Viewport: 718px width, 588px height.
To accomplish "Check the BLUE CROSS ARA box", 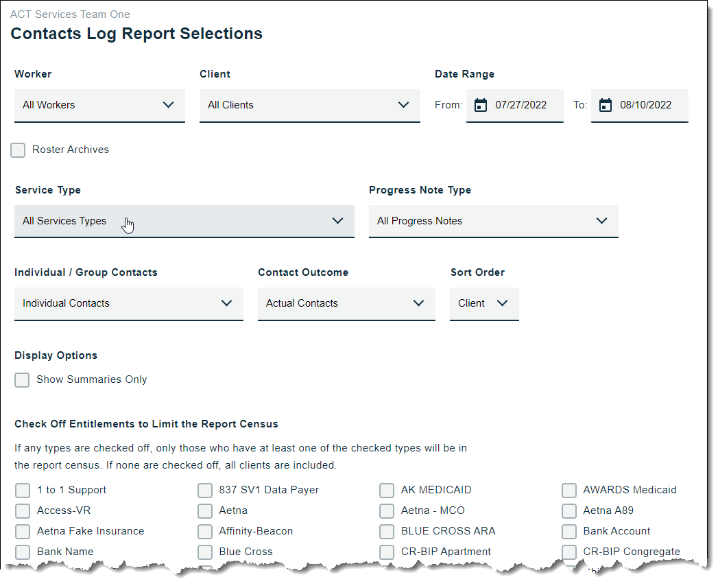I will point(387,532).
